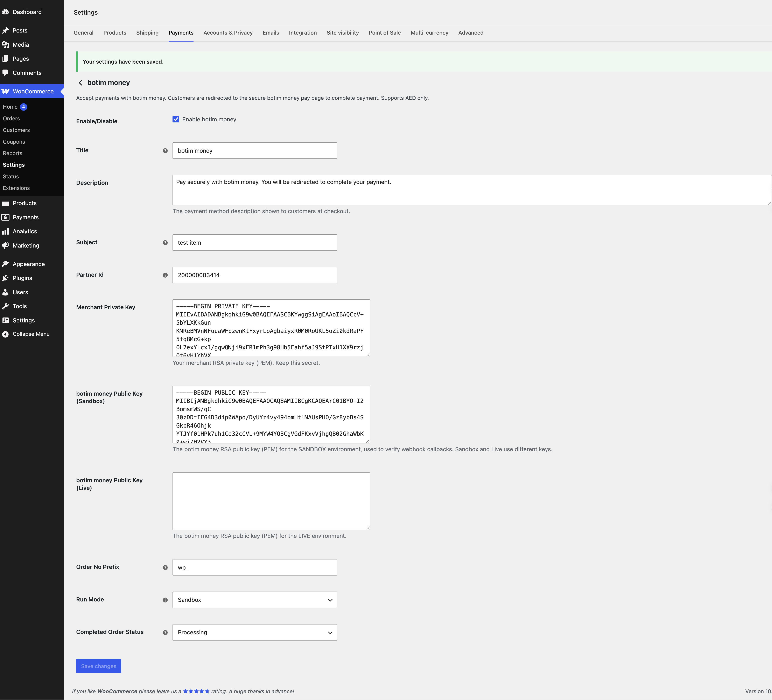Grab the Merchant Private Key resize handle
The width and height of the screenshot is (772, 700).
pyautogui.click(x=368, y=355)
